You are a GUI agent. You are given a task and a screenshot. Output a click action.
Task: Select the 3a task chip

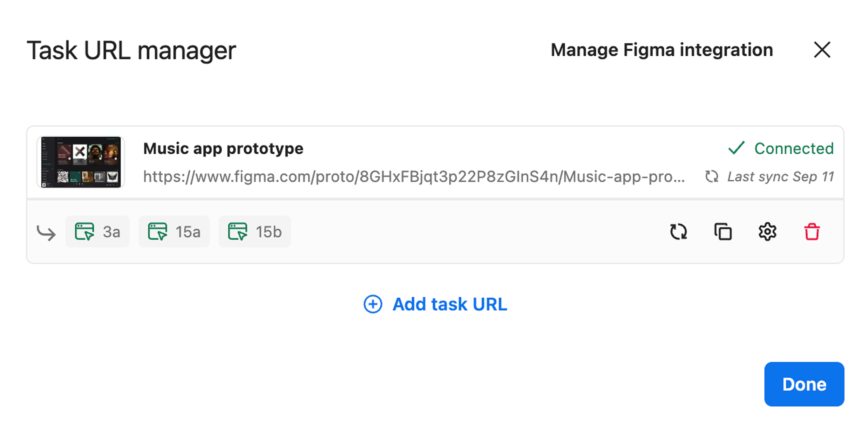tap(98, 232)
